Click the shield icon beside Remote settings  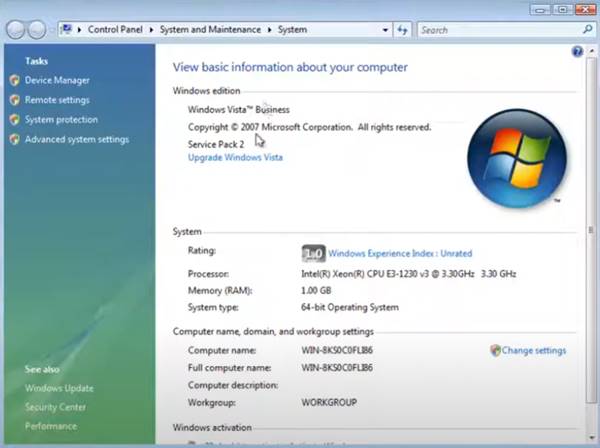(x=15, y=100)
